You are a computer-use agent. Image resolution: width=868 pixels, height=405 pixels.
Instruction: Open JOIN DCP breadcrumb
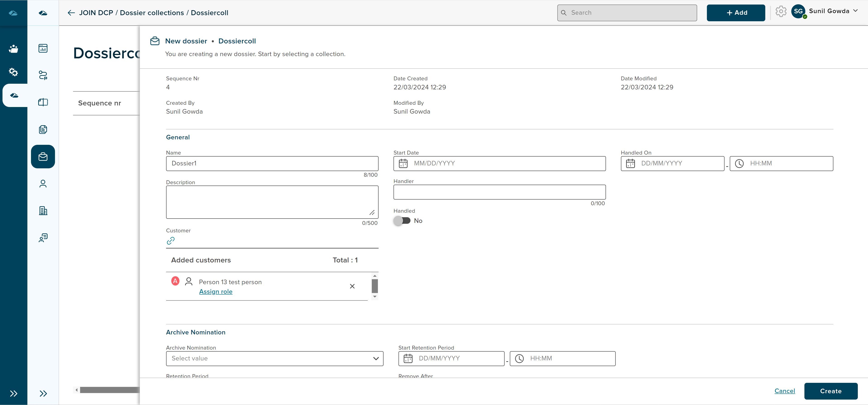click(x=96, y=13)
